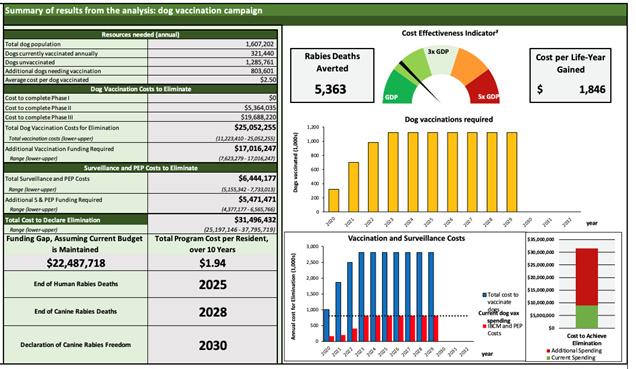Select the green Current Spending legend swatch
The image size is (636, 369).
point(549,358)
